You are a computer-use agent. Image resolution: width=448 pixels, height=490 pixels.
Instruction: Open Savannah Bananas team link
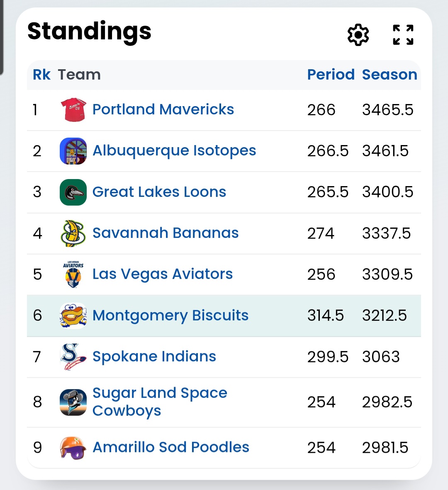166,233
